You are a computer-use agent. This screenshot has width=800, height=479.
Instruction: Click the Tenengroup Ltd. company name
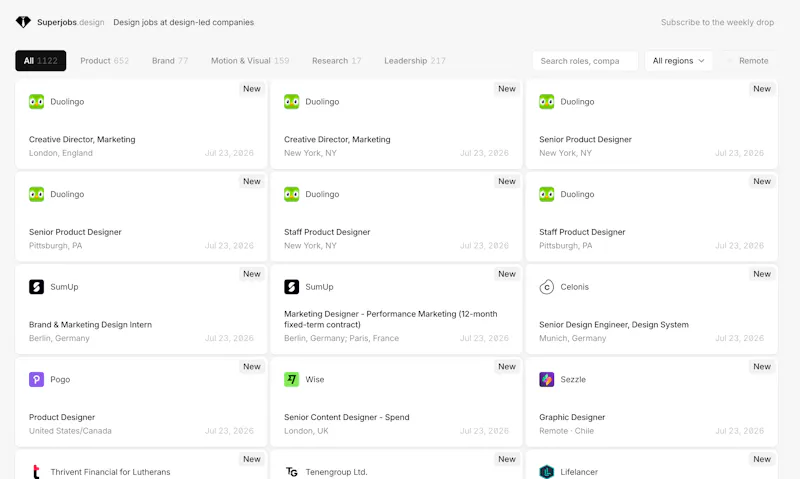click(336, 472)
